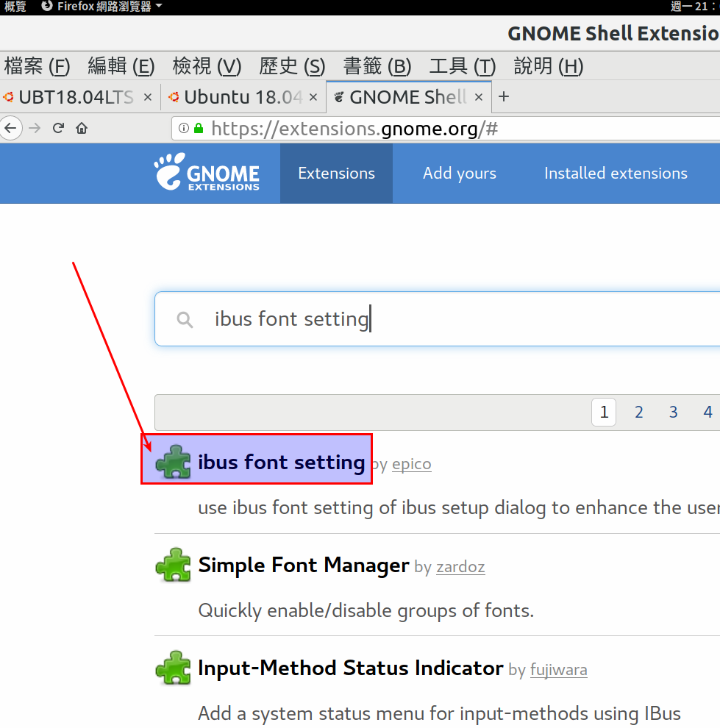Screen dimensions: 720x728
Task: Click the ibus font setting puzzle icon
Action: (x=173, y=462)
